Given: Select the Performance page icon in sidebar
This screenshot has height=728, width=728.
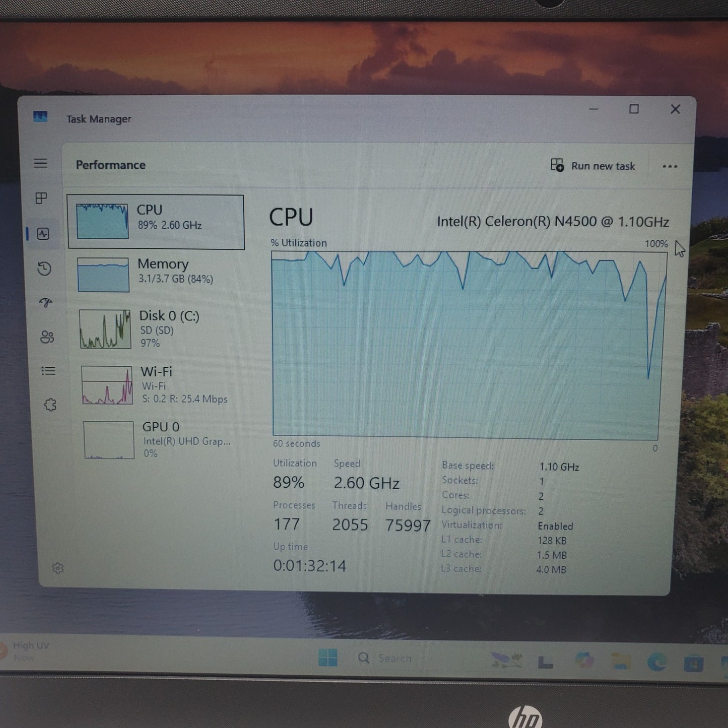Looking at the screenshot, I should 43,234.
